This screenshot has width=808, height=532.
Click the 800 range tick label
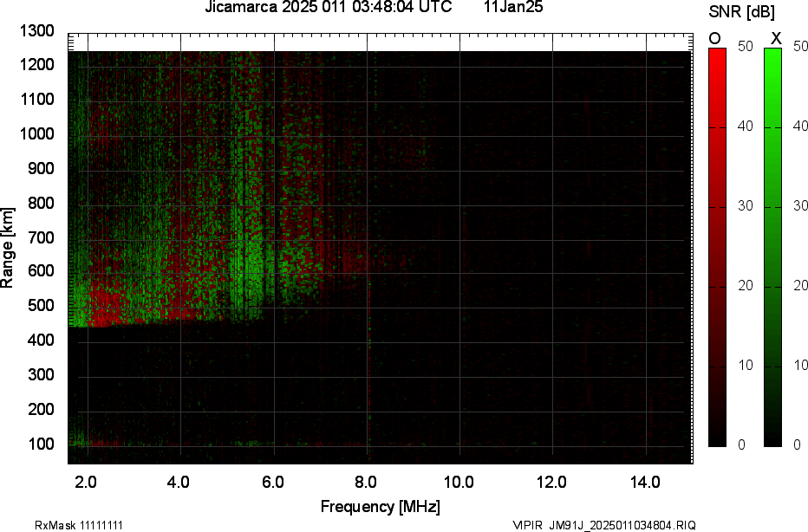coord(41,203)
